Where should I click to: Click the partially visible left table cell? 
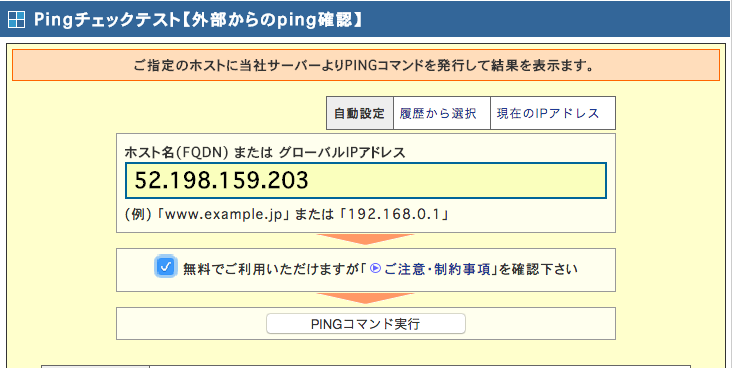tap(95, 367)
